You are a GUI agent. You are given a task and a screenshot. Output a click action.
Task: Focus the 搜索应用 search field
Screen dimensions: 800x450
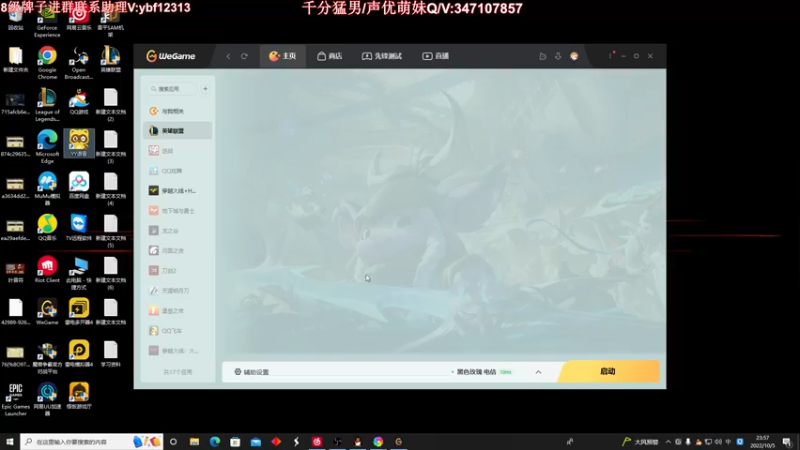point(172,89)
